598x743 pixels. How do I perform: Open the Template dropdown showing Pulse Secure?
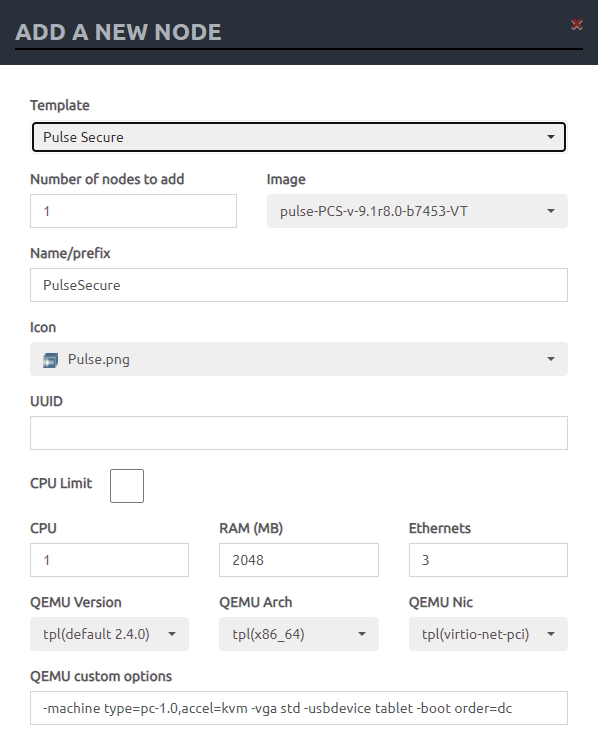[299, 137]
